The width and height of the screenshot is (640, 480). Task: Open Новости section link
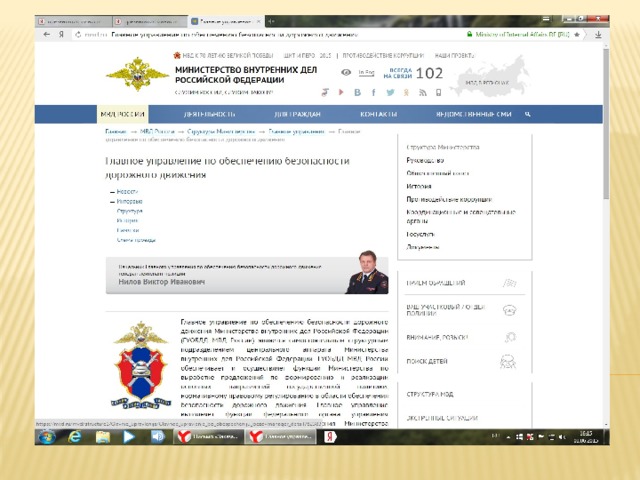click(127, 191)
